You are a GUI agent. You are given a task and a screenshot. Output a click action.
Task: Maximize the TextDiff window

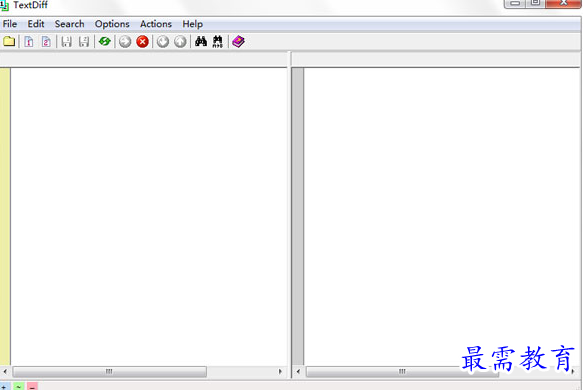point(535,3)
